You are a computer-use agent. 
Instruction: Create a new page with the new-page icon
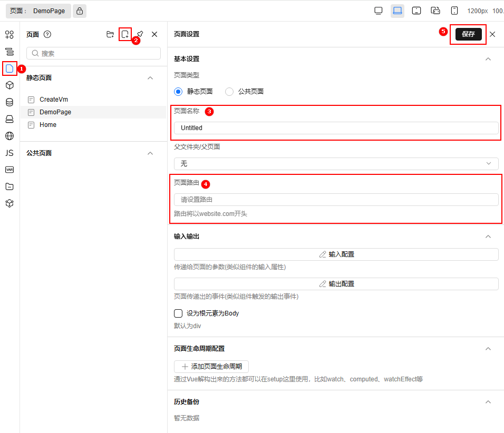point(125,34)
